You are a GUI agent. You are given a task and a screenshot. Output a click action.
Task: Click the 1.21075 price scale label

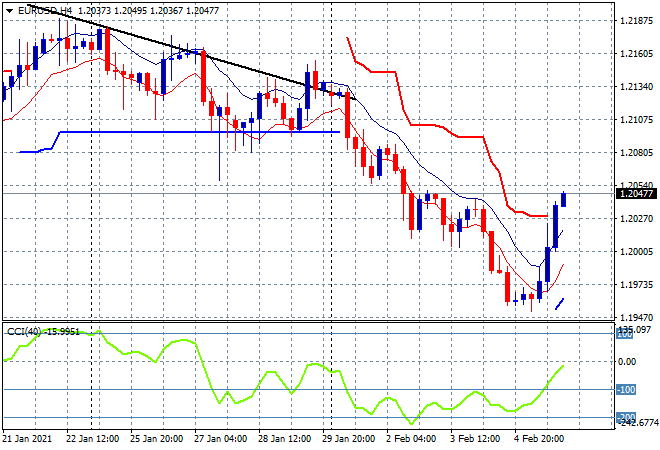coord(636,120)
